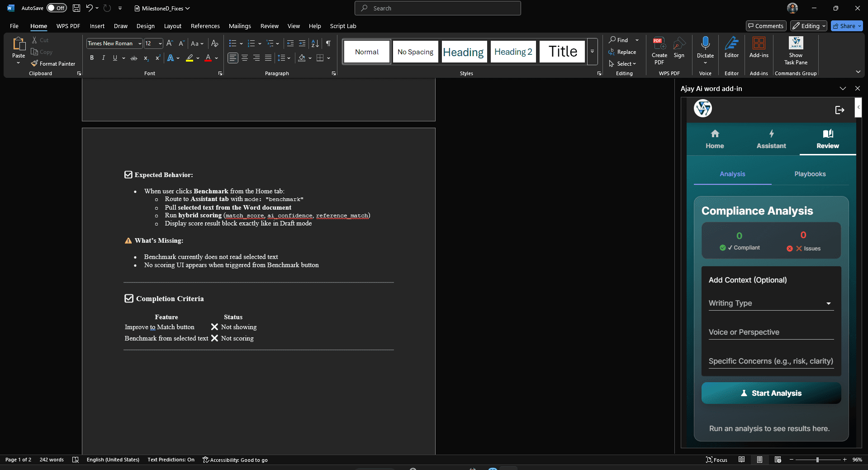Switch to Web Layout view icon
Screen dimensions: 868x470
click(778, 460)
